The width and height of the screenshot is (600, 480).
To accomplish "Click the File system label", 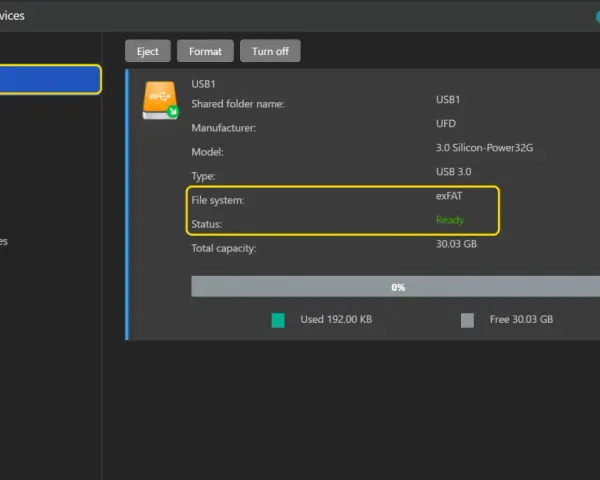I will click(x=217, y=200).
